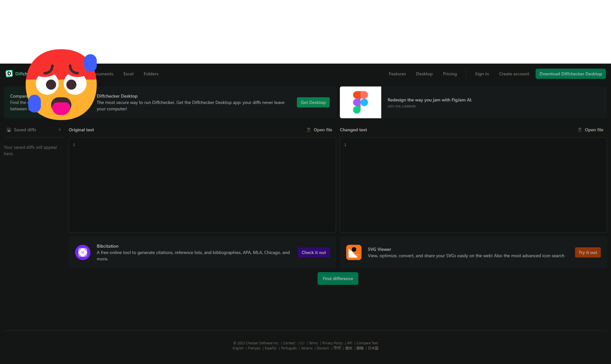Open file for Changed text
The width and height of the screenshot is (611, 364).
[594, 130]
